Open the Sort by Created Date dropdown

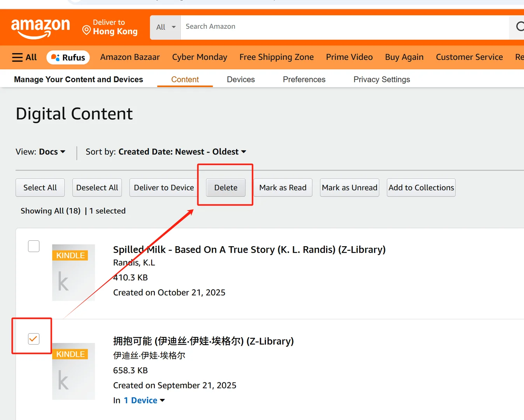coord(166,152)
